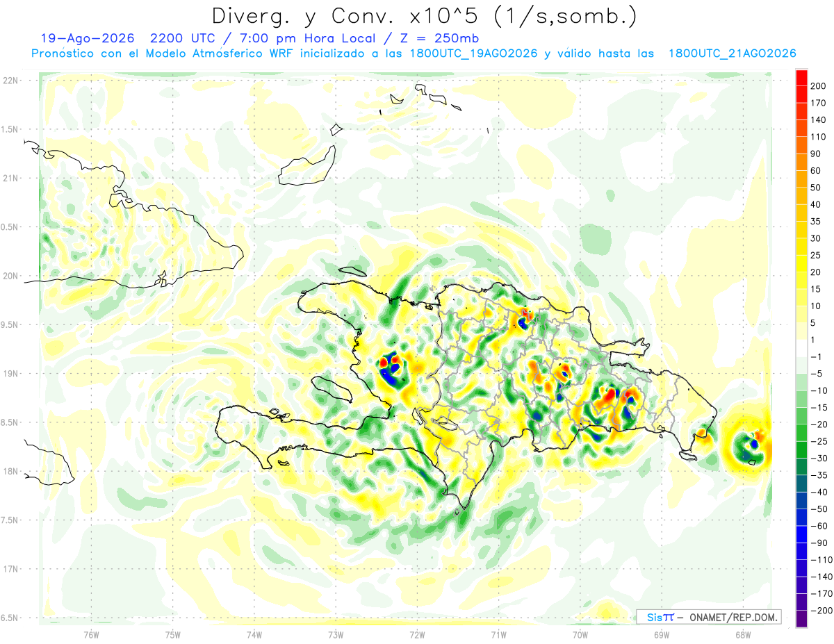Click the colorbar value "170"
The height and width of the screenshot is (644, 834).
(x=817, y=103)
